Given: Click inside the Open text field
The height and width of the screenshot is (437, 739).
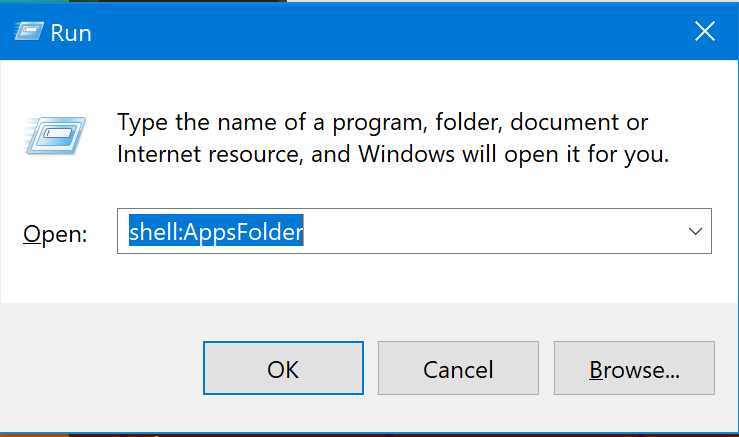Looking at the screenshot, I should tap(414, 231).
